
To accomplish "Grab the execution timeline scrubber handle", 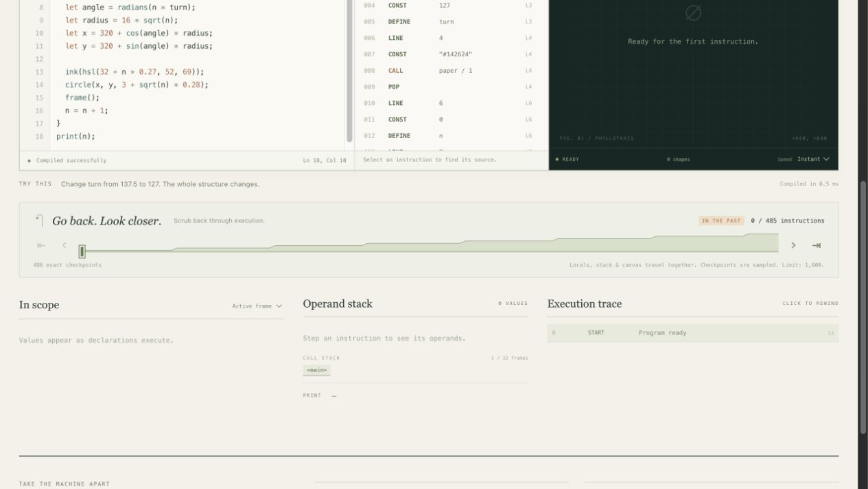I will (x=82, y=251).
